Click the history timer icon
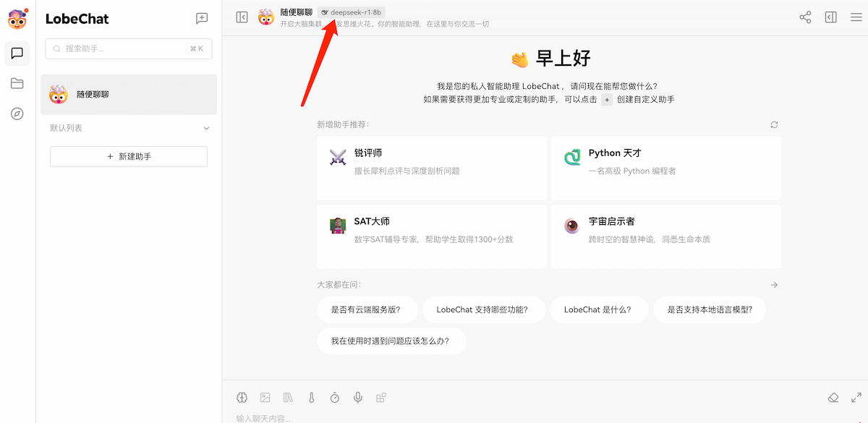 pos(335,398)
